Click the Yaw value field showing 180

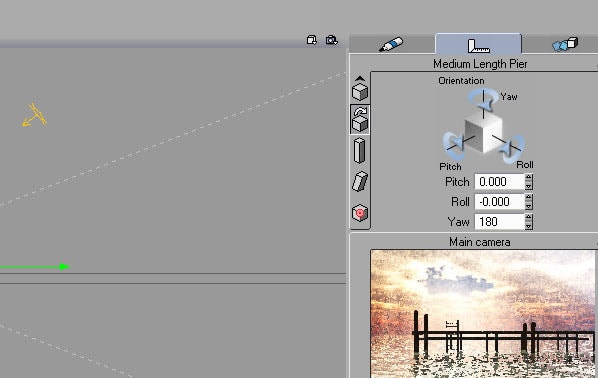(499, 222)
